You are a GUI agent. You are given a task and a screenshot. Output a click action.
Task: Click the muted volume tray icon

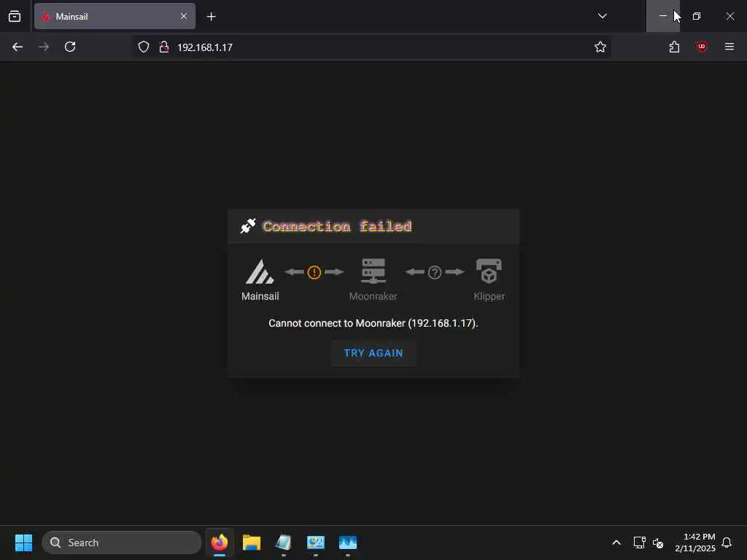click(658, 542)
